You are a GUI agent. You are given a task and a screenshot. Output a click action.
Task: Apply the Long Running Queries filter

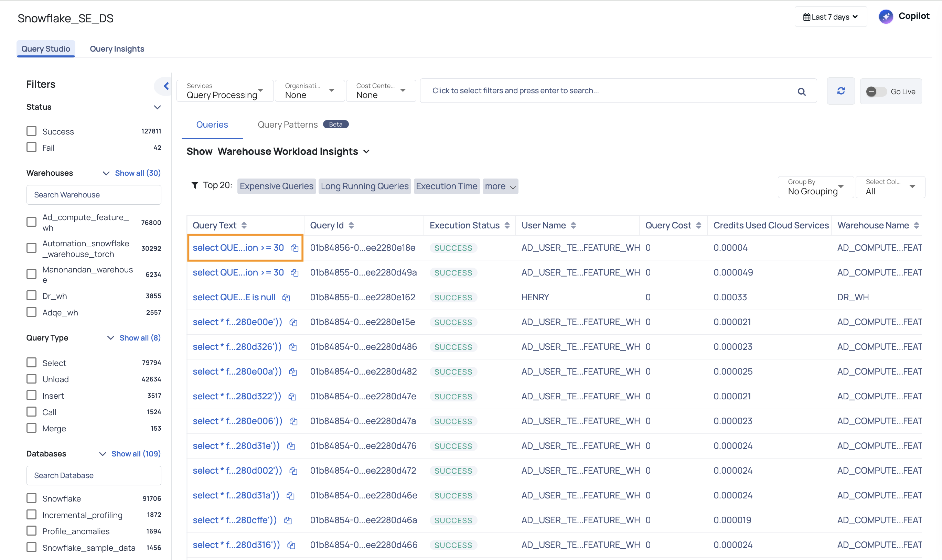[x=365, y=186]
